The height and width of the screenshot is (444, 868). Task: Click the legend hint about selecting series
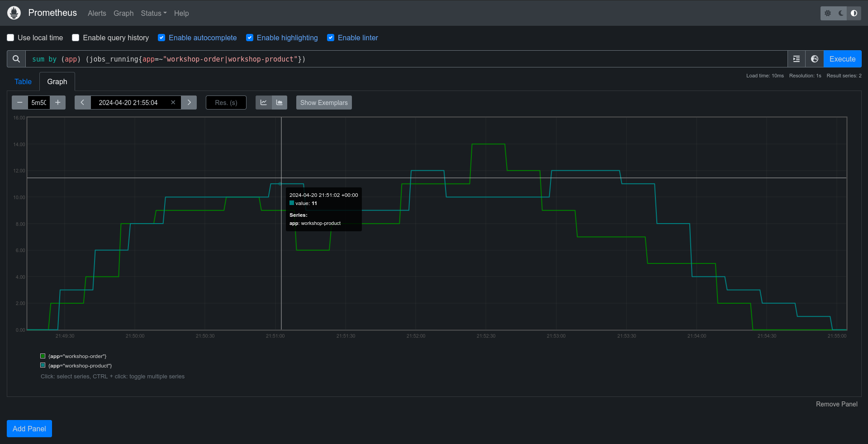pos(113,377)
